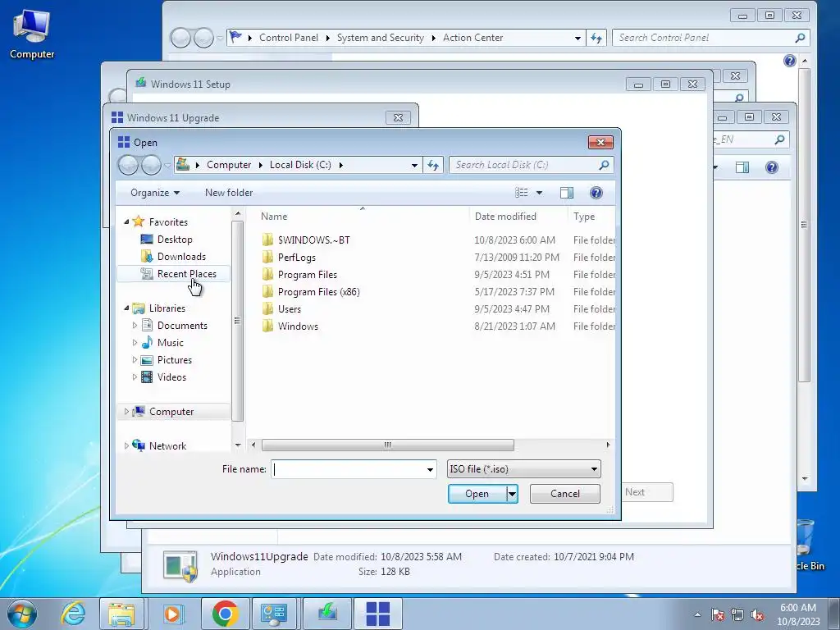
Task: Collapse the Libraries tree group
Action: pyautogui.click(x=127, y=308)
